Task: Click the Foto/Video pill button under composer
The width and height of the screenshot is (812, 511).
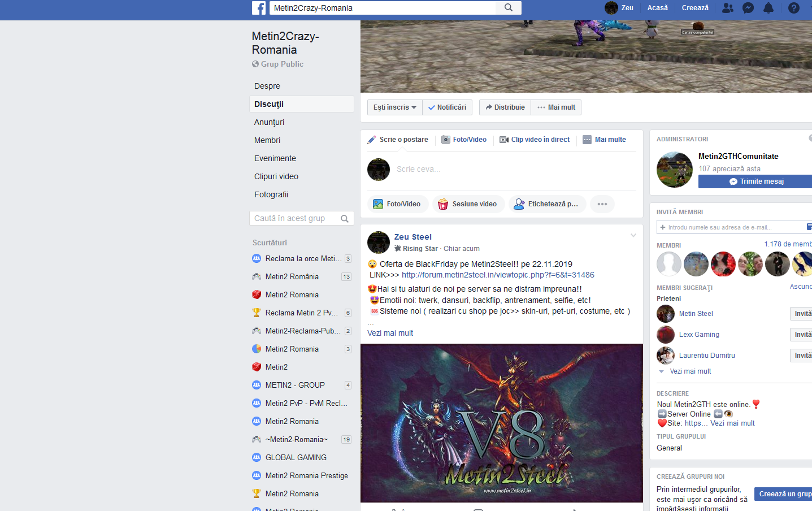Action: (398, 204)
